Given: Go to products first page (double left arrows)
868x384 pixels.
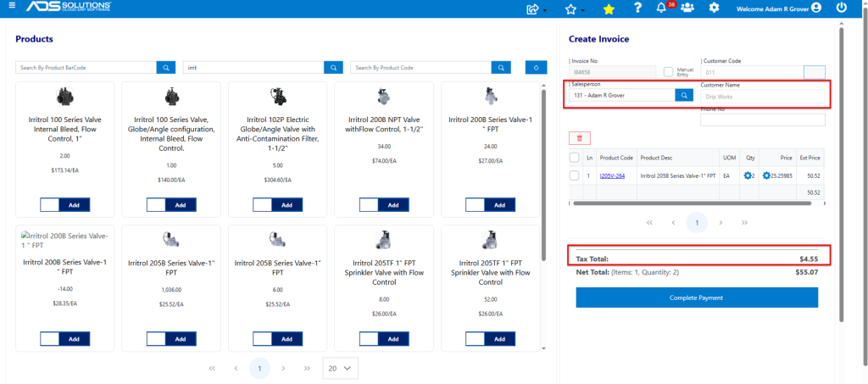Looking at the screenshot, I should tap(212, 368).
